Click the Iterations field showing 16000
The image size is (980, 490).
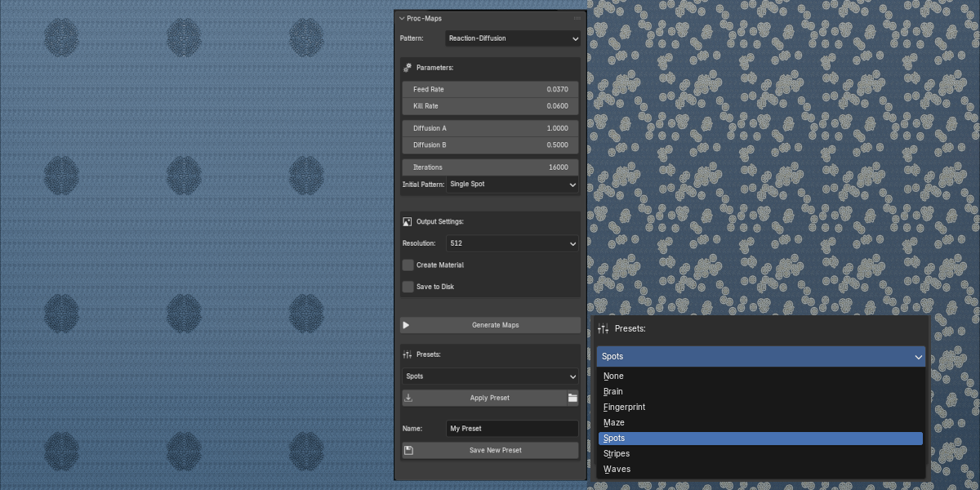pyautogui.click(x=490, y=167)
